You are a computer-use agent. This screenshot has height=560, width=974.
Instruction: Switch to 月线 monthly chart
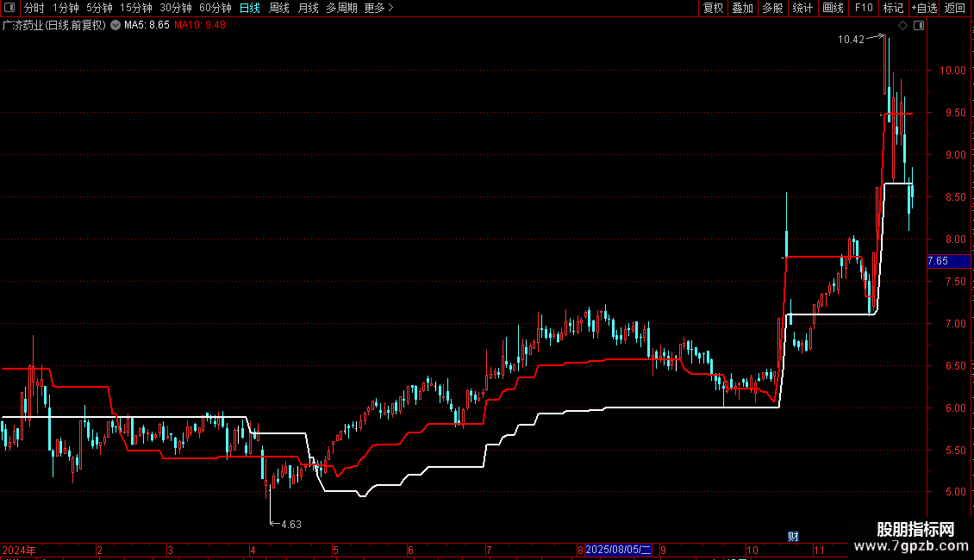[308, 8]
